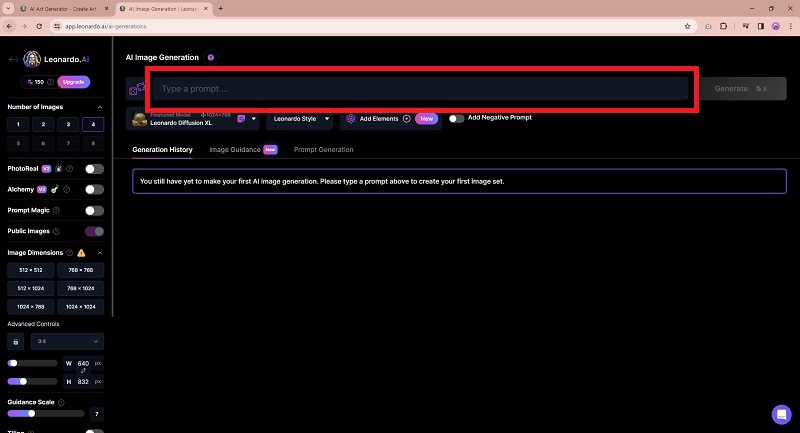Image resolution: width=800 pixels, height=433 pixels.
Task: Click the PhotoReal info question icon
Action: click(70, 169)
